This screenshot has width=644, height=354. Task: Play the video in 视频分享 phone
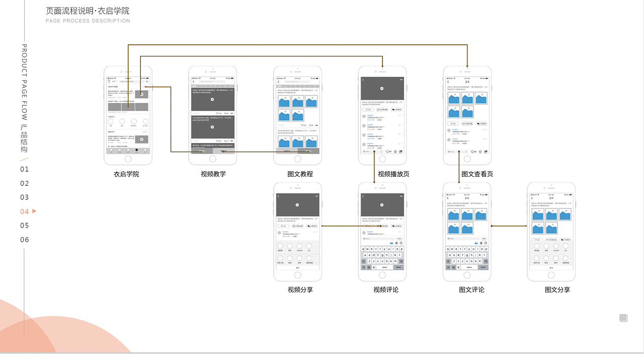click(x=297, y=204)
